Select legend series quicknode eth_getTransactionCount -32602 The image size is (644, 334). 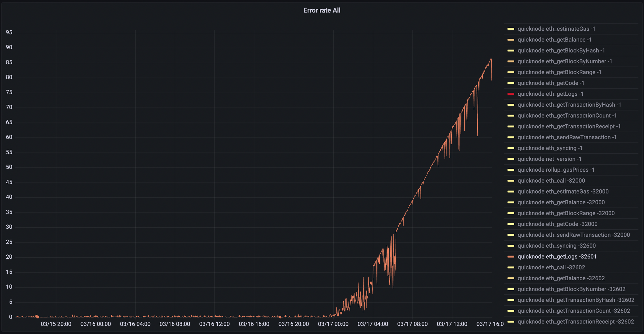point(573,311)
